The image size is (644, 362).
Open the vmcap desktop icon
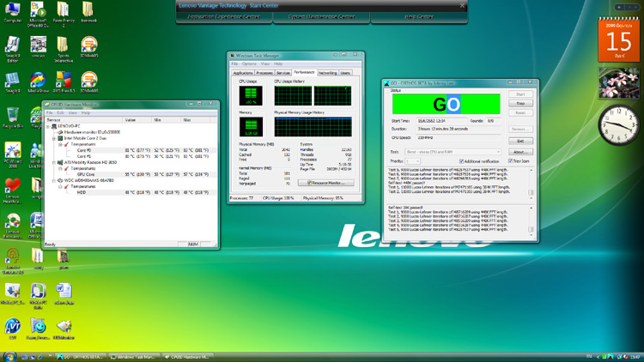coord(38,47)
